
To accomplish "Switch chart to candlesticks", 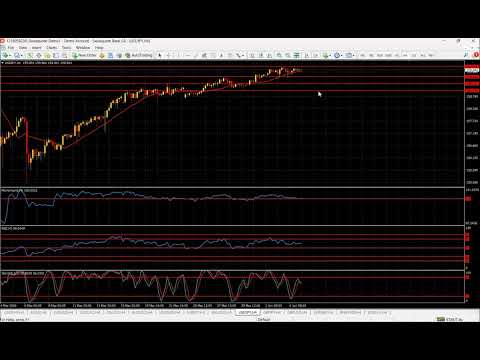I will 261,55.
